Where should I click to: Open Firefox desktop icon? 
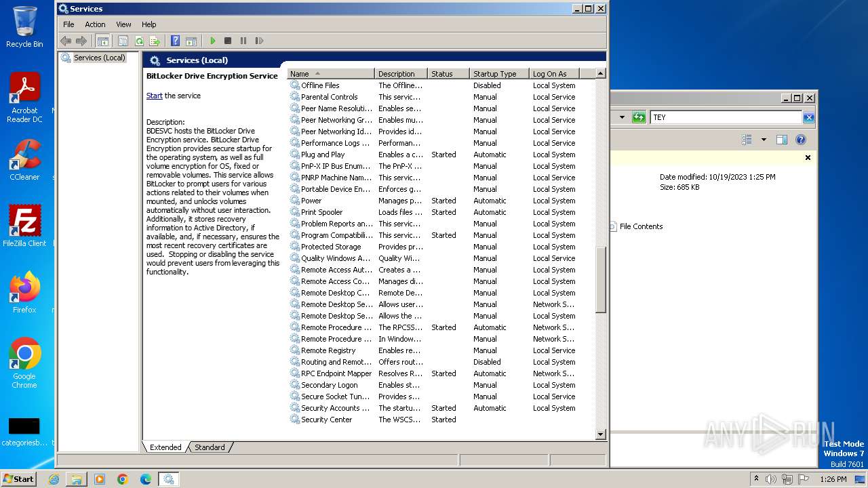24,292
